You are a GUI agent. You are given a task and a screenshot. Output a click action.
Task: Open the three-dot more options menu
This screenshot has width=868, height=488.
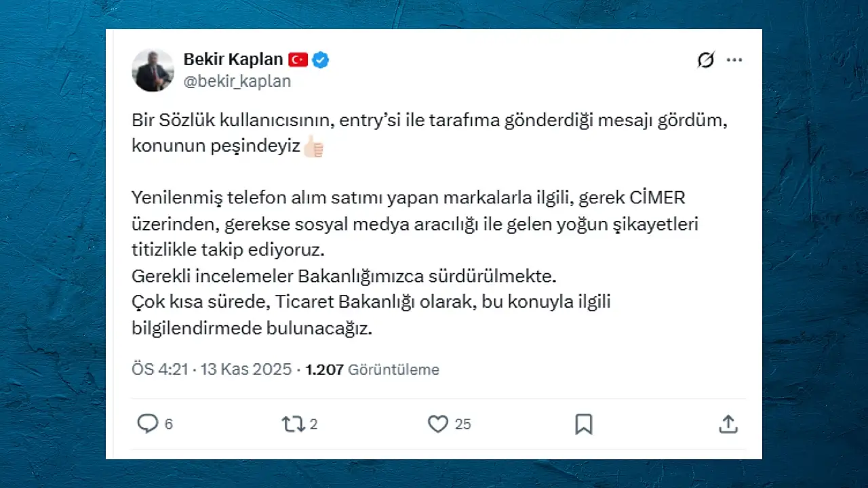coord(734,60)
